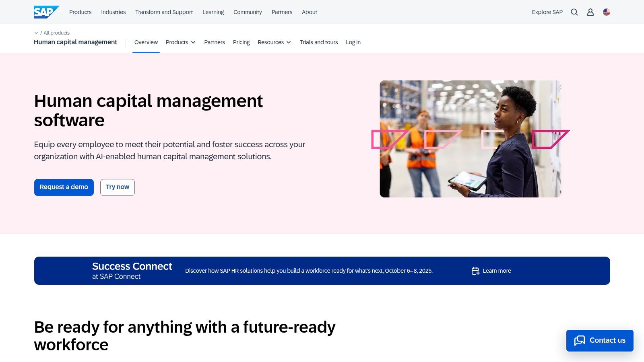Viewport: 644px width, 362px height.
Task: Open the Learning menu
Action: coord(213,12)
